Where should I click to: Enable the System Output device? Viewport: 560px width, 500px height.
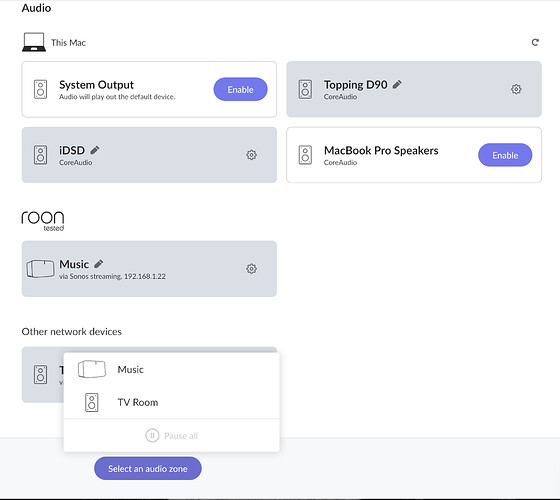point(240,89)
